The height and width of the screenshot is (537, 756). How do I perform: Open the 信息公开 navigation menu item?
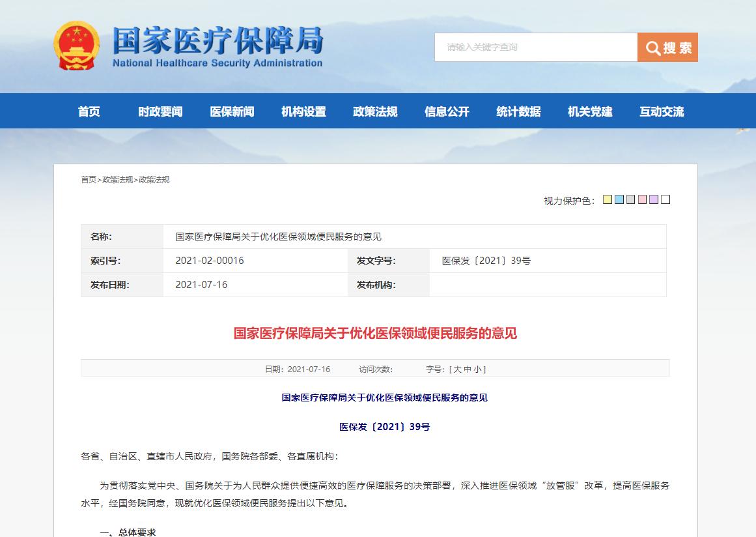pos(445,111)
